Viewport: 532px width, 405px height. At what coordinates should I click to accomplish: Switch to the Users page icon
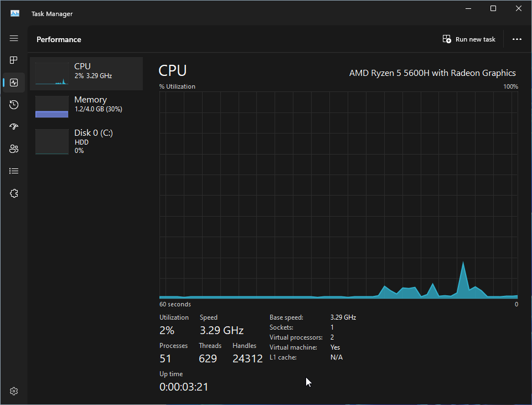pyautogui.click(x=14, y=148)
